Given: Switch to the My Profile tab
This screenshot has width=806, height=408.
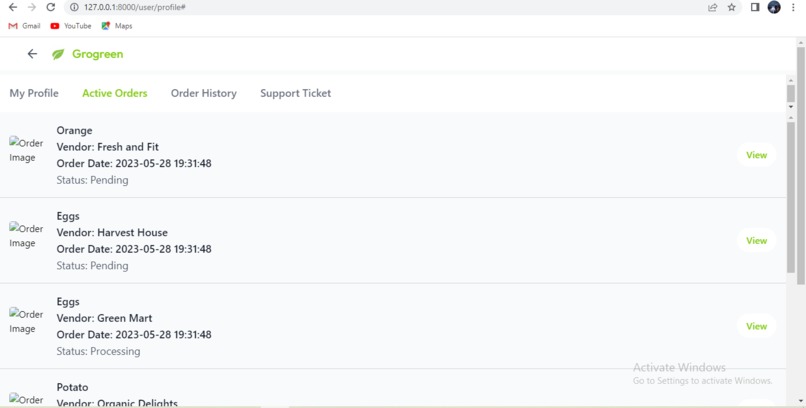Looking at the screenshot, I should pos(34,93).
